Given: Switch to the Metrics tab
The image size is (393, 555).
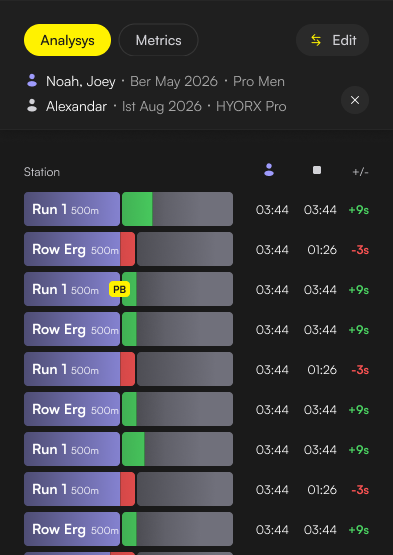Looking at the screenshot, I should click(158, 40).
